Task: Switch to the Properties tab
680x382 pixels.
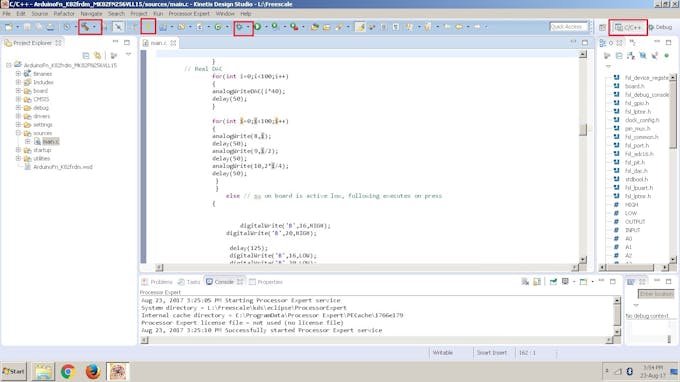Action: coord(265,282)
